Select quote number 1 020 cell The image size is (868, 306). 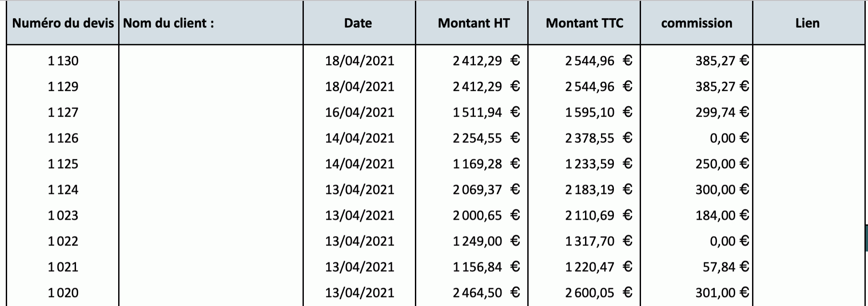[63, 293]
